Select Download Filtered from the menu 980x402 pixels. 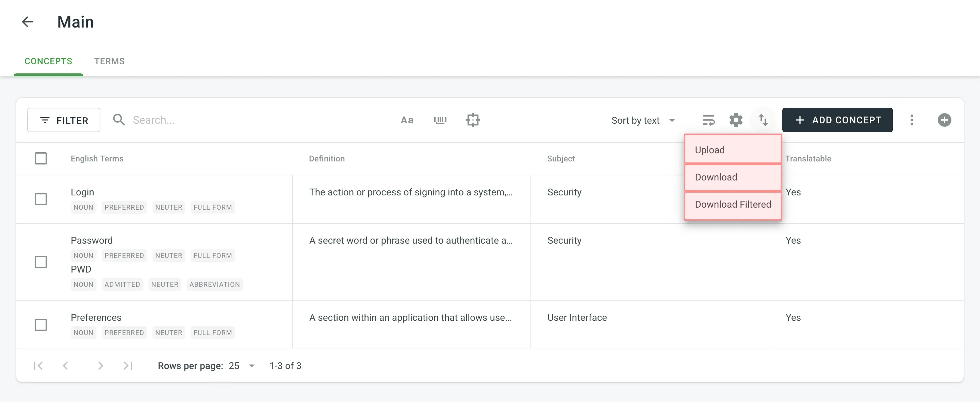click(732, 204)
